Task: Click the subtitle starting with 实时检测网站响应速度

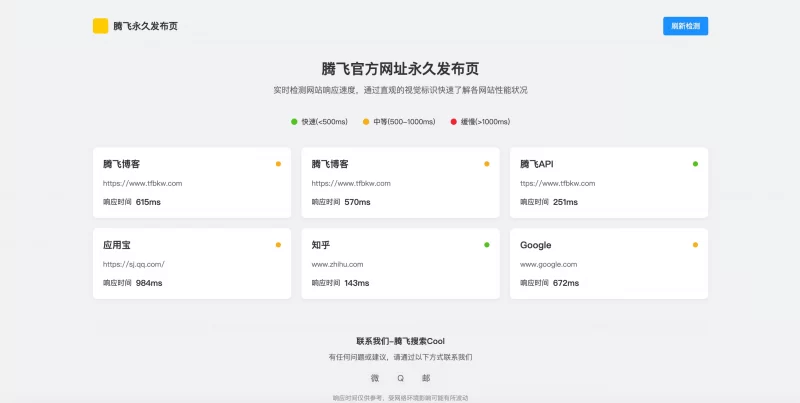Action: pos(400,90)
